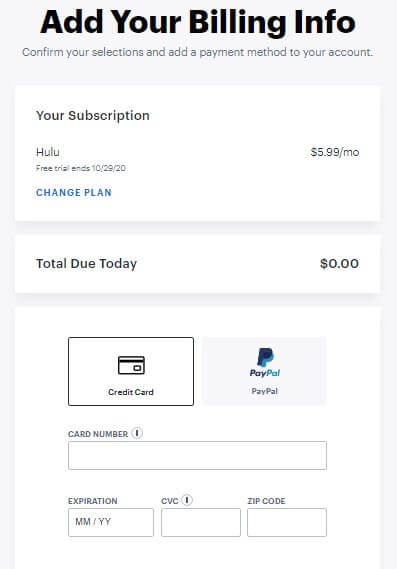The image size is (397, 569).
Task: Click the EXPIRATION field label
Action: pos(93,501)
